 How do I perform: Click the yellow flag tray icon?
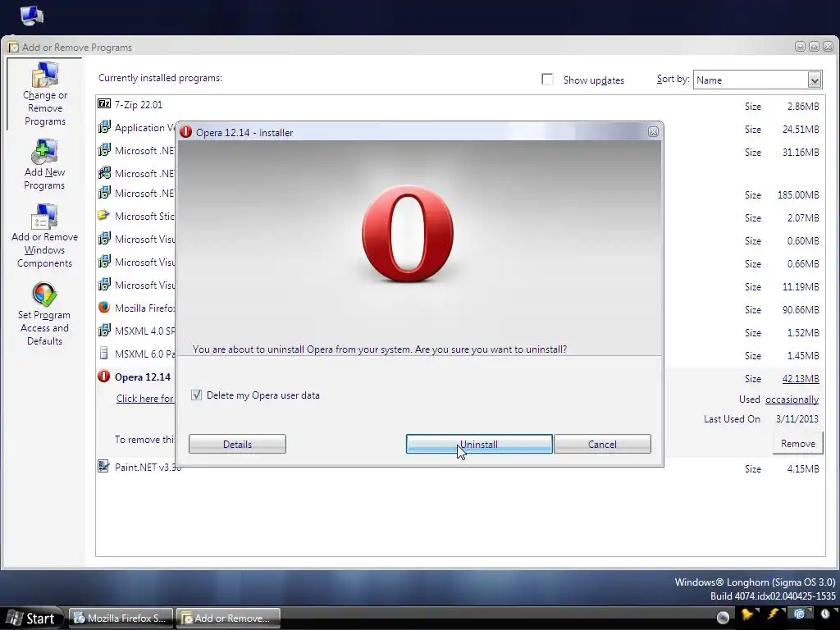(x=746, y=614)
